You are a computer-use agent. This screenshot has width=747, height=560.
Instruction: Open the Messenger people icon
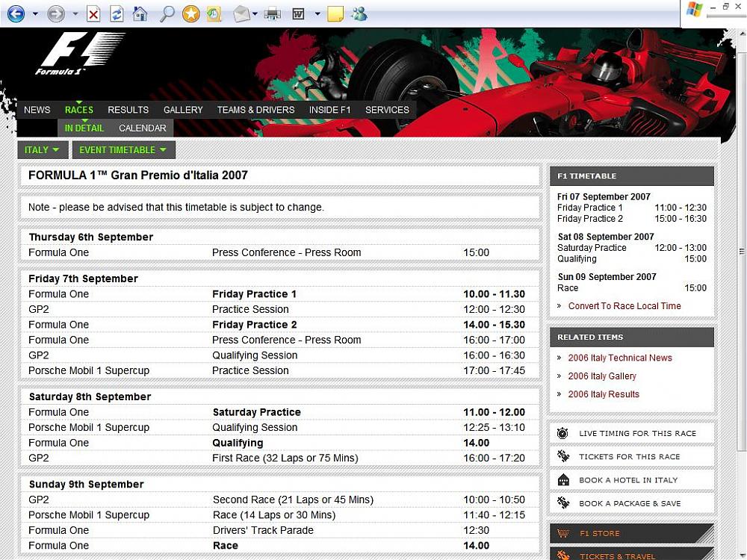(359, 13)
